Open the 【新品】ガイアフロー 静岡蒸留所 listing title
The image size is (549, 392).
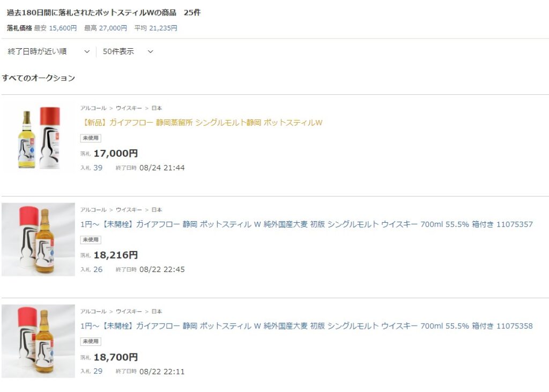(202, 123)
